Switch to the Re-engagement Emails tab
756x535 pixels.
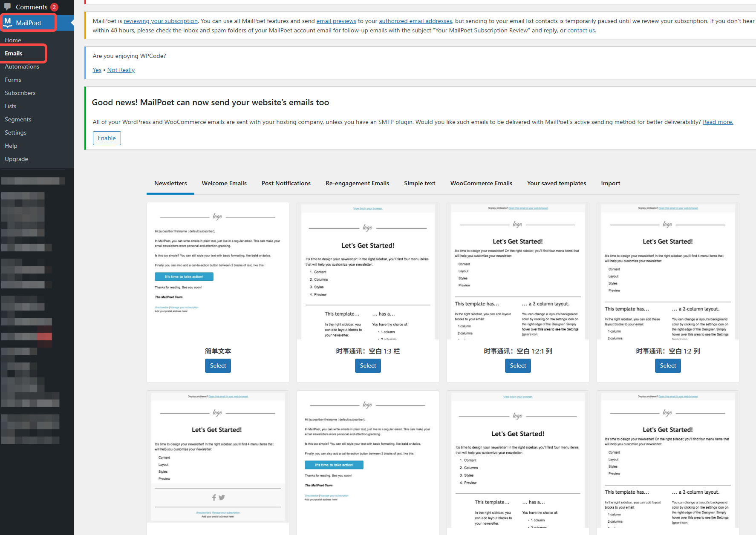pos(357,183)
